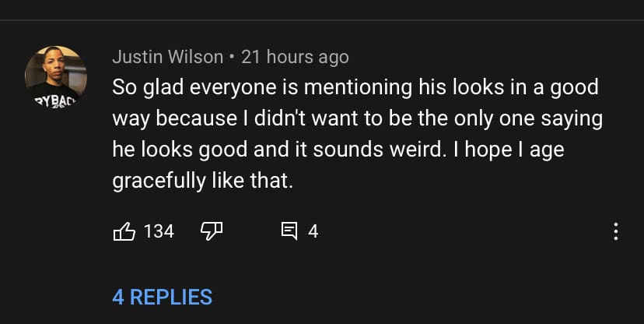
Task: Dislike the comment with the thumbs-down icon
Action: pos(212,231)
